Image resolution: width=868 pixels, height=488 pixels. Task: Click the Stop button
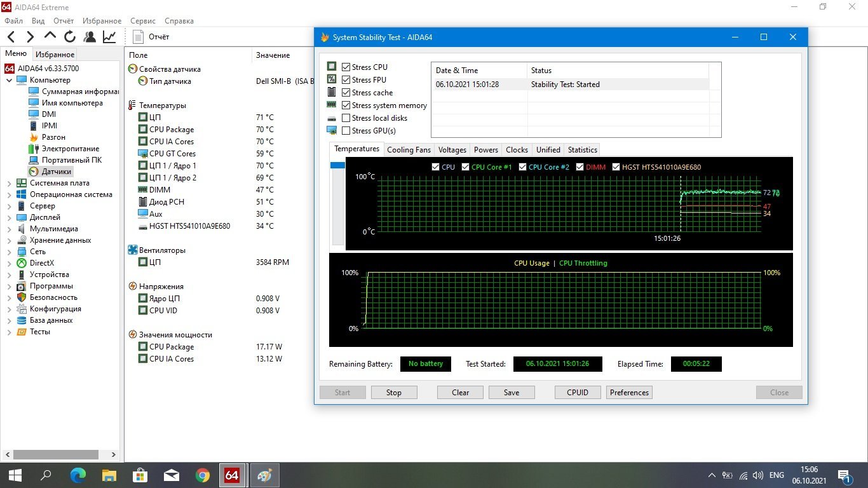pos(394,393)
